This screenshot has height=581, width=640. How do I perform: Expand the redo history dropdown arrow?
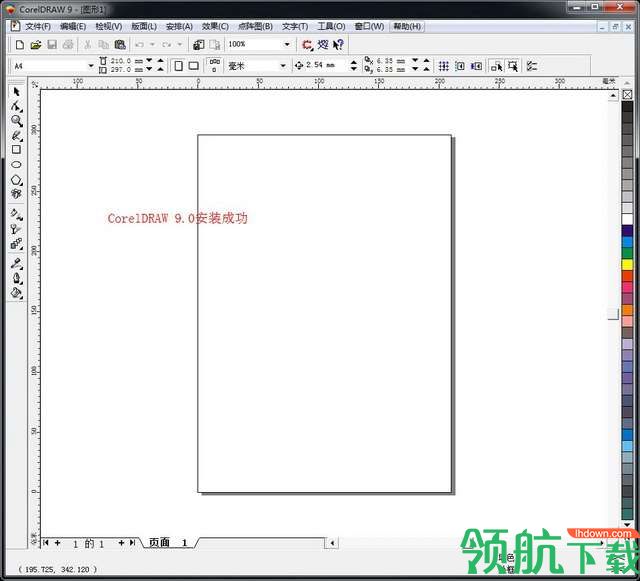180,44
